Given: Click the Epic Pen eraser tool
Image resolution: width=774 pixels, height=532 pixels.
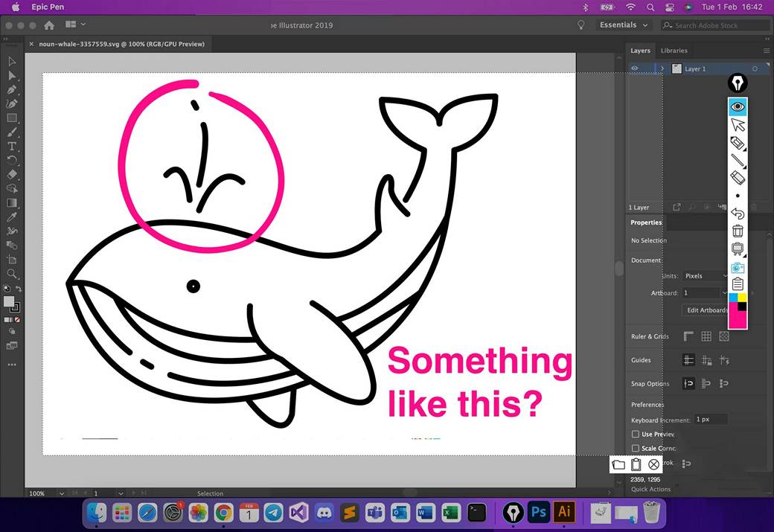Looking at the screenshot, I should pyautogui.click(x=738, y=177).
